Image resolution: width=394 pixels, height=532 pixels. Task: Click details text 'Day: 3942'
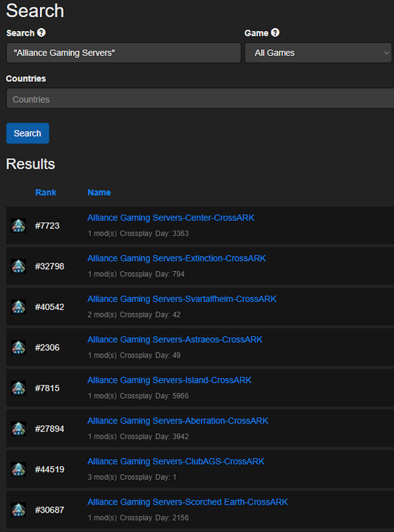pos(172,437)
